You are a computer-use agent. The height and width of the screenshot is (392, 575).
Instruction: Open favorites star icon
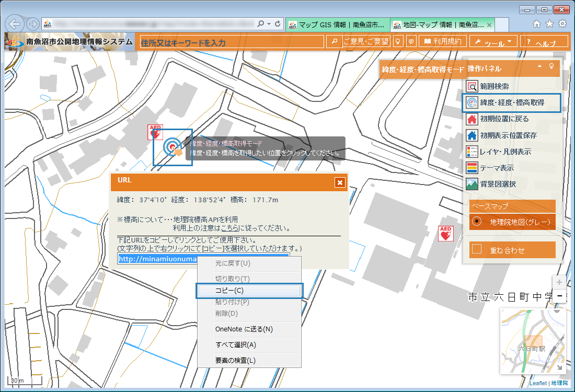pyautogui.click(x=549, y=24)
